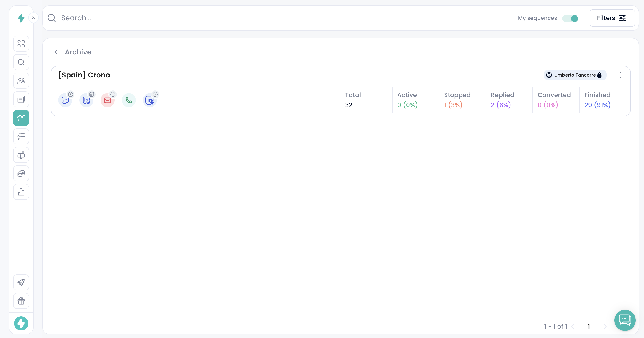Open the three-dot menu for [Spain] Crono
This screenshot has width=644, height=338.
pos(620,75)
